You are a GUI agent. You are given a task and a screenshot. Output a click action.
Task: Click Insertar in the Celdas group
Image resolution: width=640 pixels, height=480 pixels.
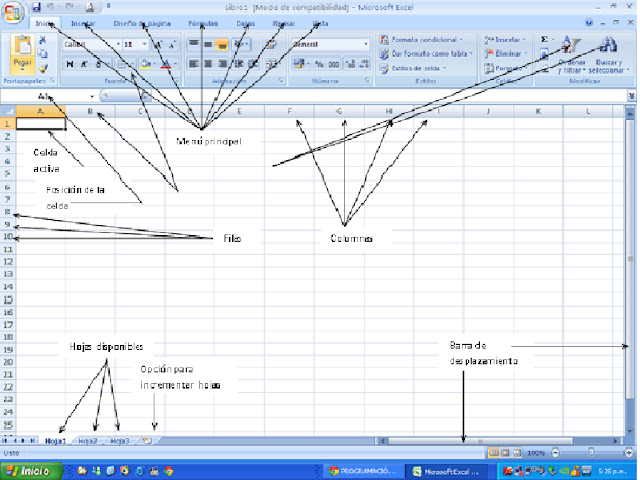pyautogui.click(x=505, y=40)
